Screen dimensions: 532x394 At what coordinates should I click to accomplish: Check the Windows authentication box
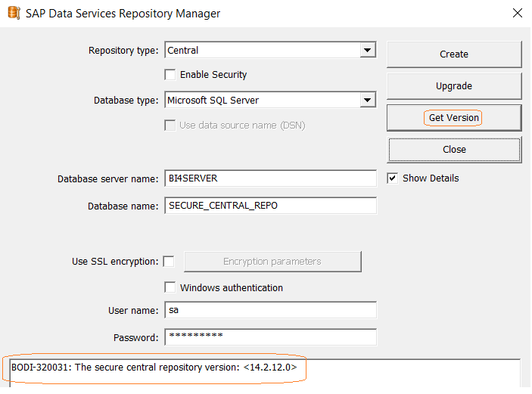pos(170,287)
